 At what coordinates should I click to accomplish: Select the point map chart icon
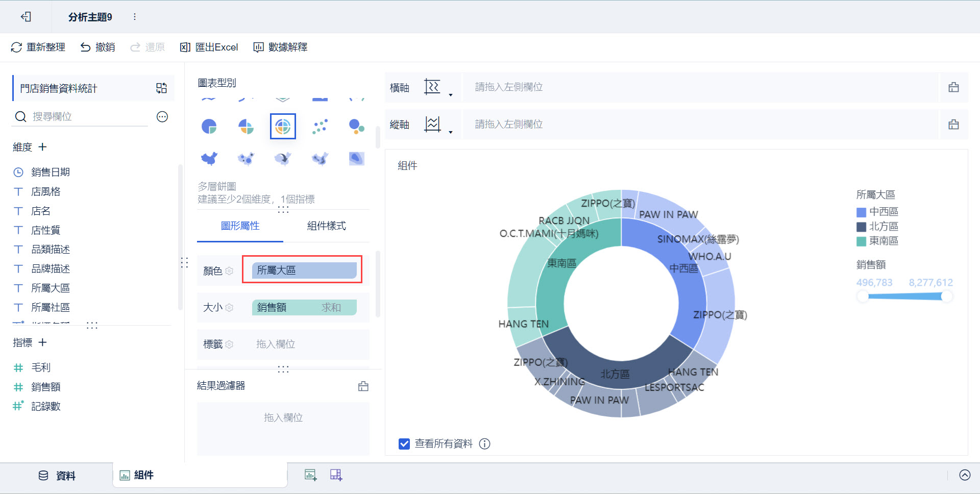(246, 159)
